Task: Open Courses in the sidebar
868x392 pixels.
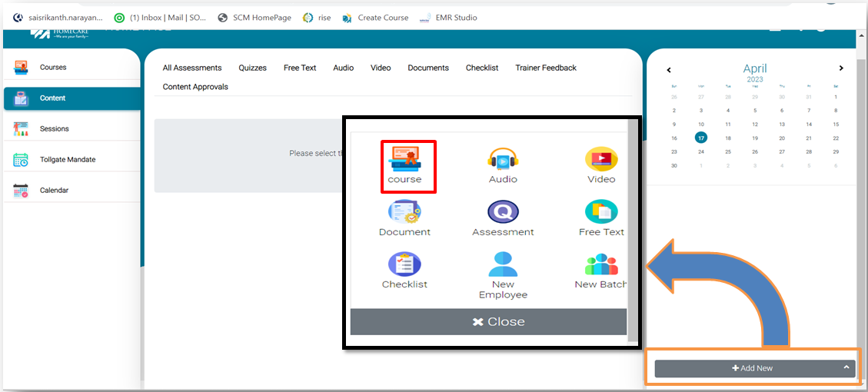Action: (53, 68)
